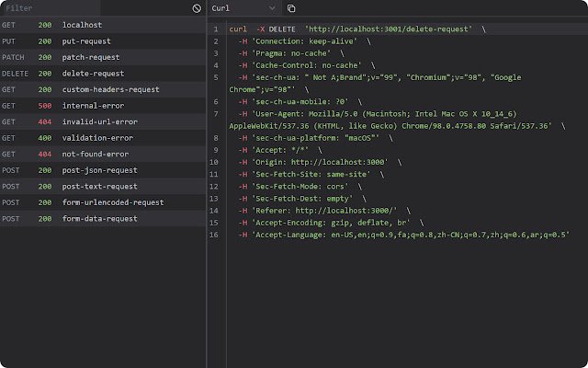Select the PUT put-request row

click(103, 40)
